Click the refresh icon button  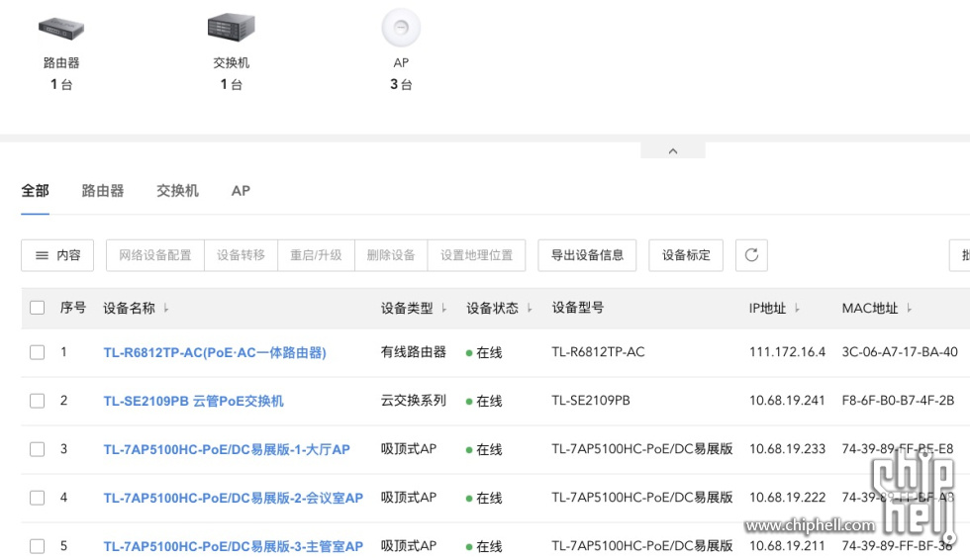coord(751,255)
